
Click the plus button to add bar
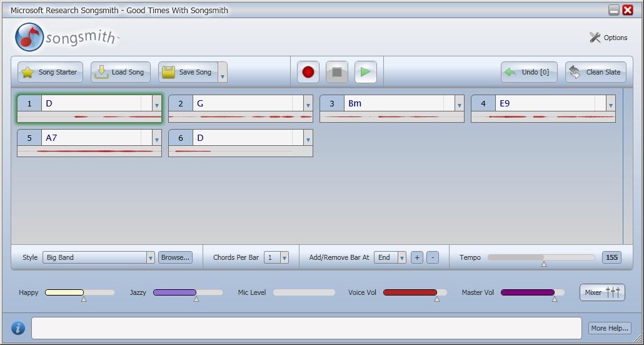coord(417,257)
